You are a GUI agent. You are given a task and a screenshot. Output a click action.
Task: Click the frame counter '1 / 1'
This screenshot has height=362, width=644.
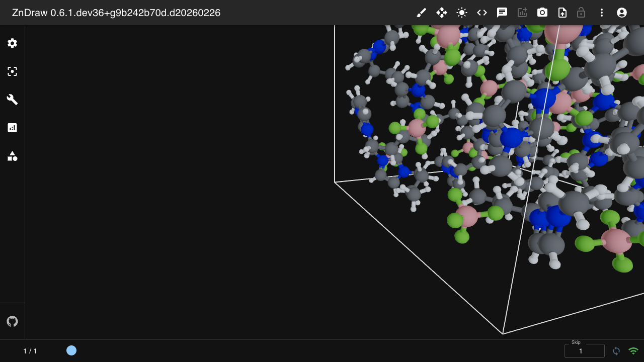[x=30, y=351]
